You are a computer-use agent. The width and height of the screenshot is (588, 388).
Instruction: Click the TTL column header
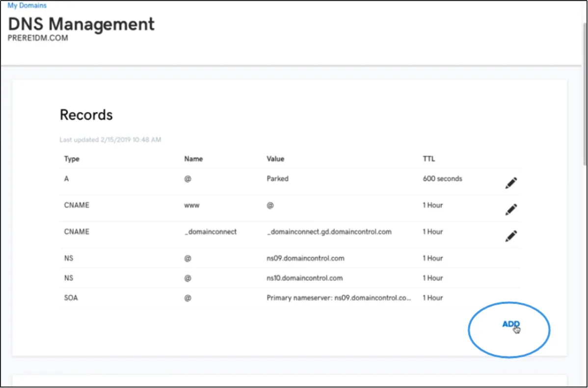(428, 159)
